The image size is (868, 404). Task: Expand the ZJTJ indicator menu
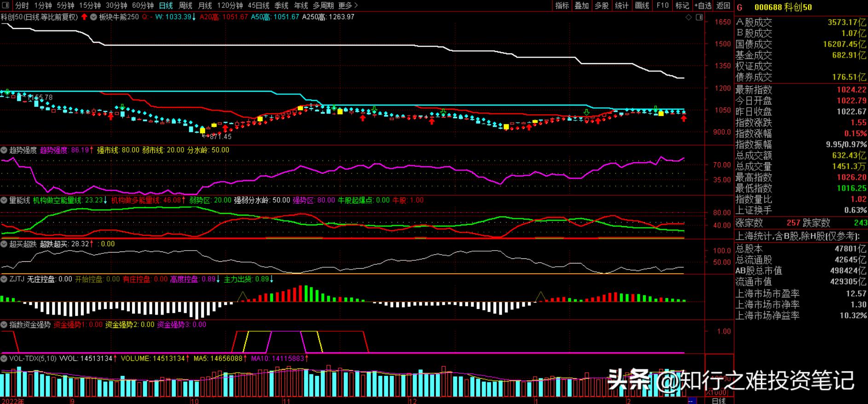pyautogui.click(x=4, y=279)
